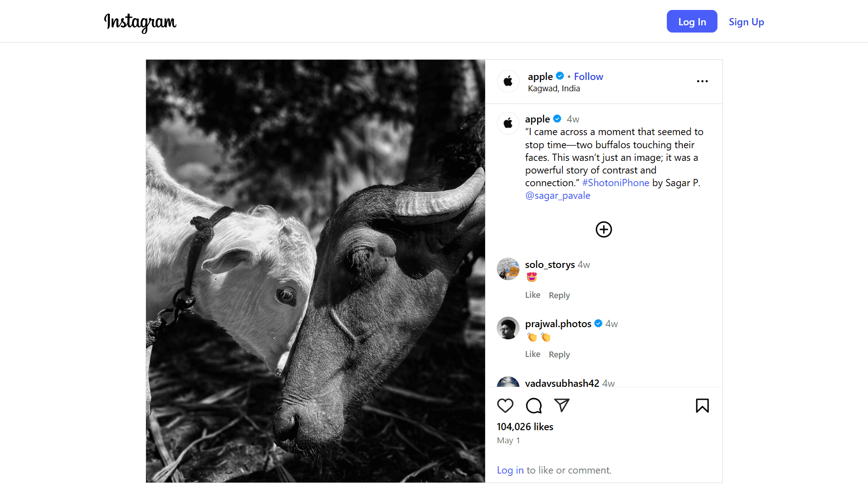Open the post options three-dot menu
868x488 pixels.
click(x=702, y=81)
